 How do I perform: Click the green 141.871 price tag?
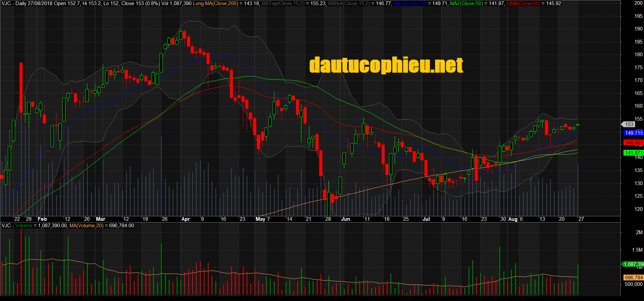pos(633,153)
